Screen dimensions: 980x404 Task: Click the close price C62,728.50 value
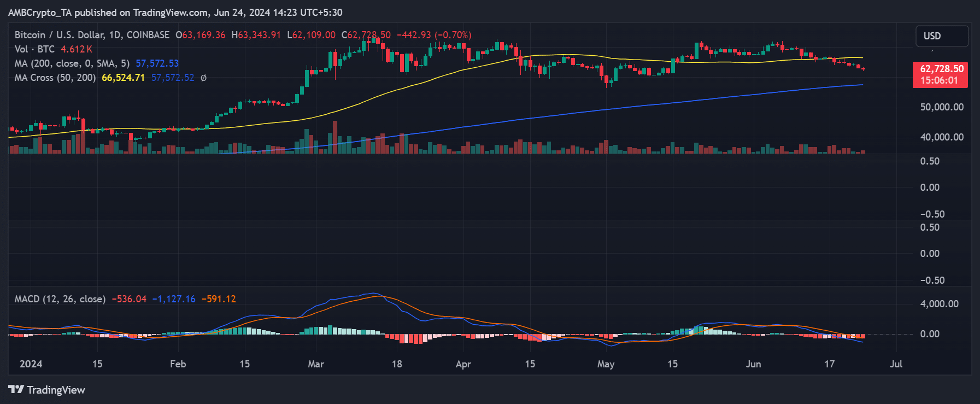pyautogui.click(x=366, y=35)
